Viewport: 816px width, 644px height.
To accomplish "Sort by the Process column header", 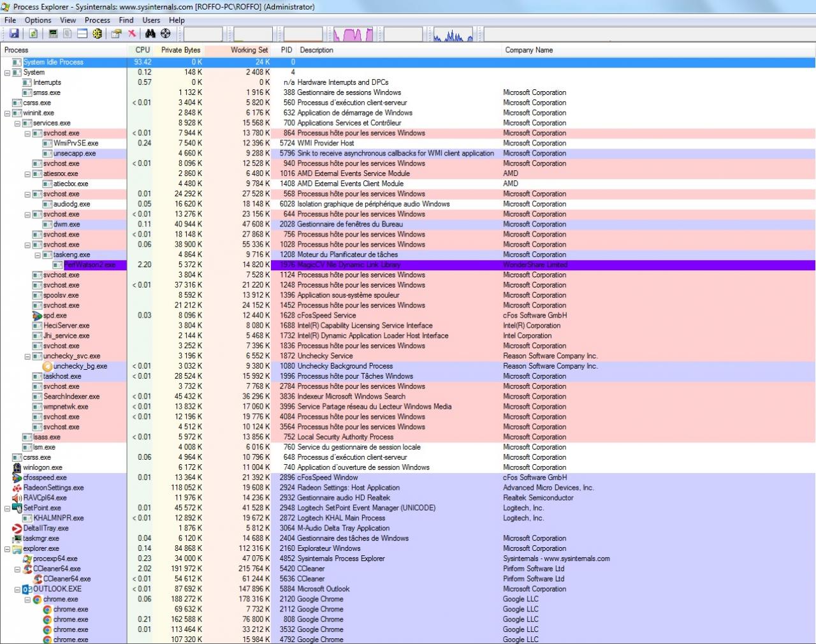I will click(64, 50).
